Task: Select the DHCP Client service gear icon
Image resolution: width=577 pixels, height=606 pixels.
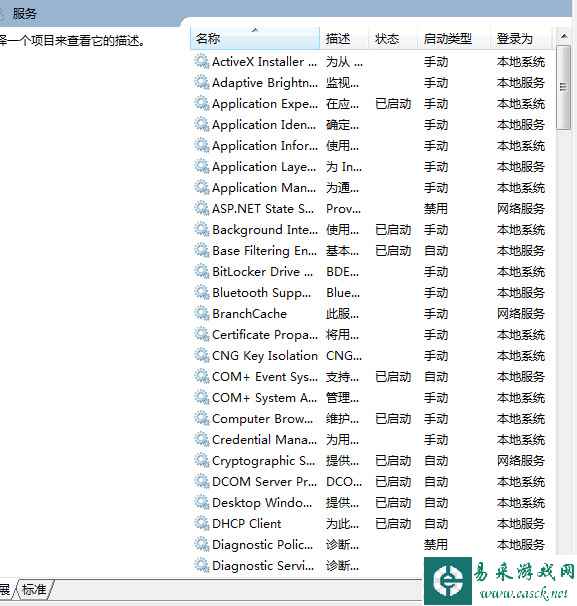Action: point(202,523)
